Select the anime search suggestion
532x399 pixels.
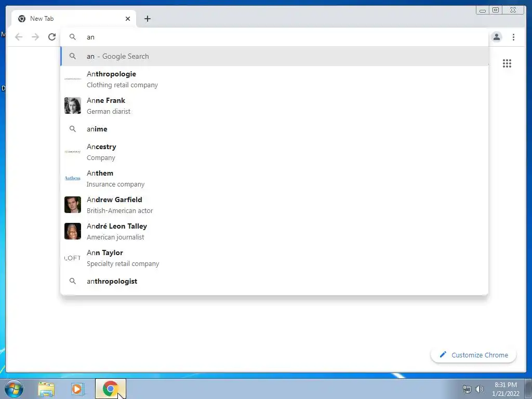[274, 129]
